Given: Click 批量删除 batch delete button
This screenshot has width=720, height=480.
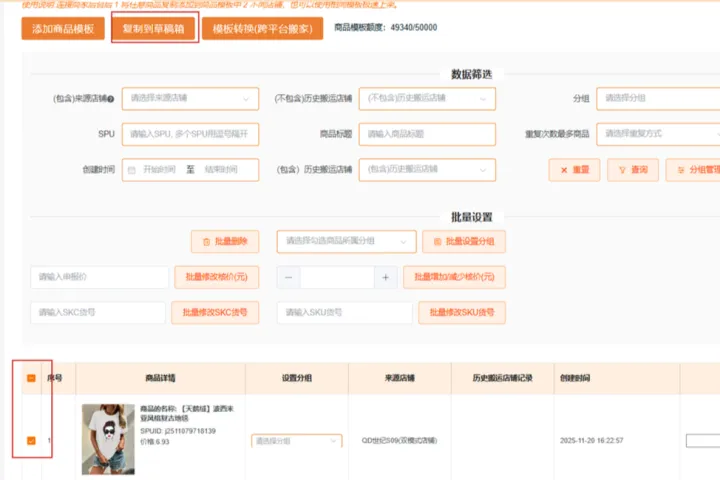Looking at the screenshot, I should pos(225,242).
